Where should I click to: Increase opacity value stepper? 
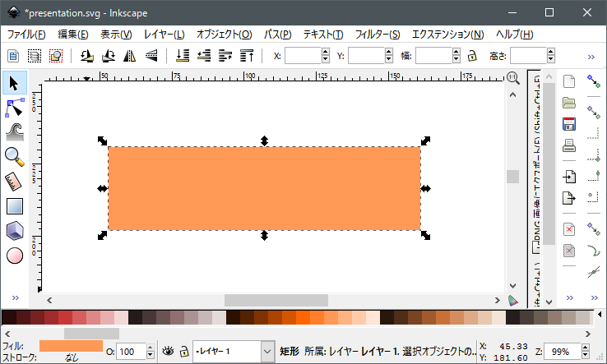tap(151, 348)
